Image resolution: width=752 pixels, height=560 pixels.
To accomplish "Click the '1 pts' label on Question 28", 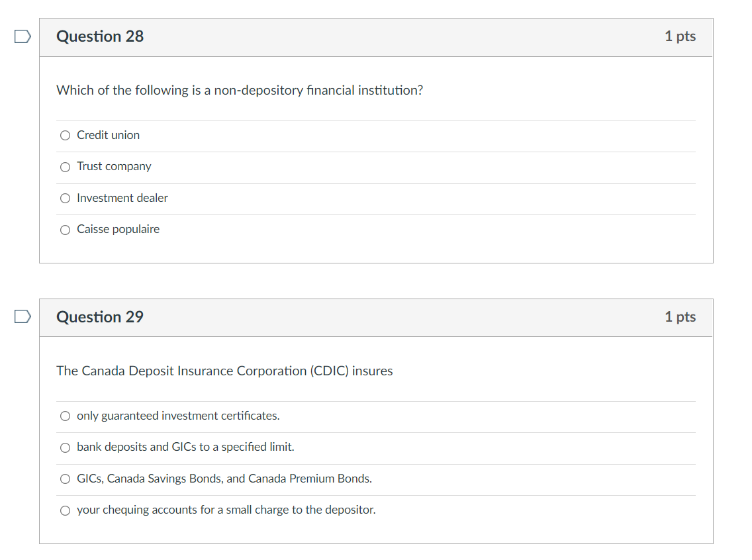I will pos(680,36).
